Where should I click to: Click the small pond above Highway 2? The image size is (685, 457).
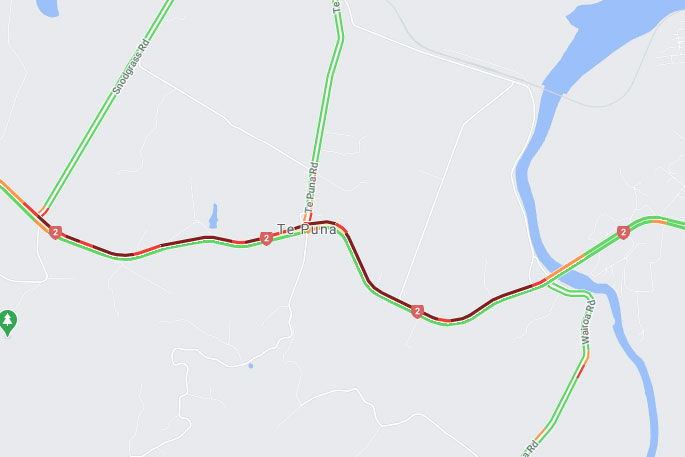click(213, 216)
